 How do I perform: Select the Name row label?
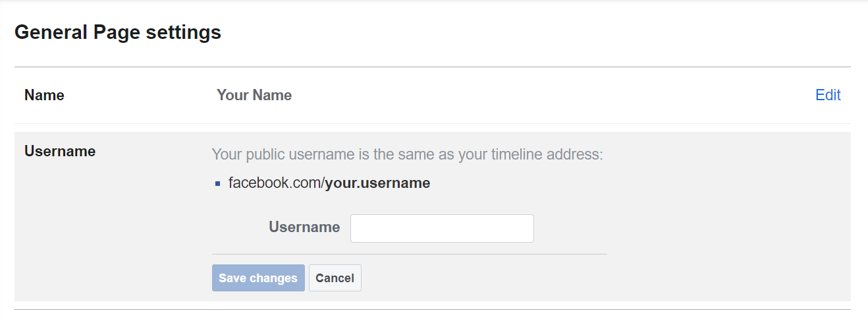point(44,95)
